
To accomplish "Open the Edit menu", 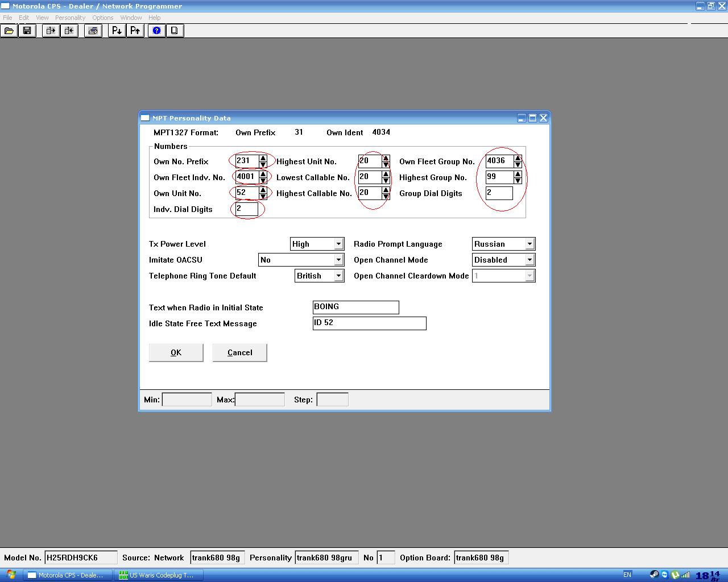I will coord(24,18).
